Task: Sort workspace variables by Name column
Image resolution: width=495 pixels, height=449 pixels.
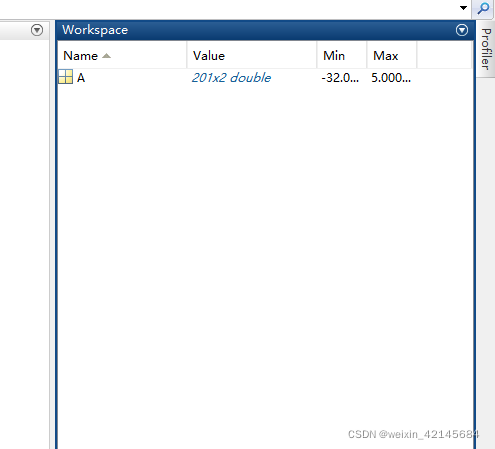Action: click(x=122, y=55)
